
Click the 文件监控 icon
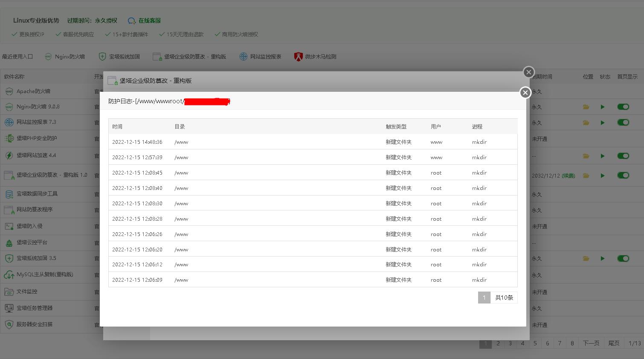coord(9,292)
